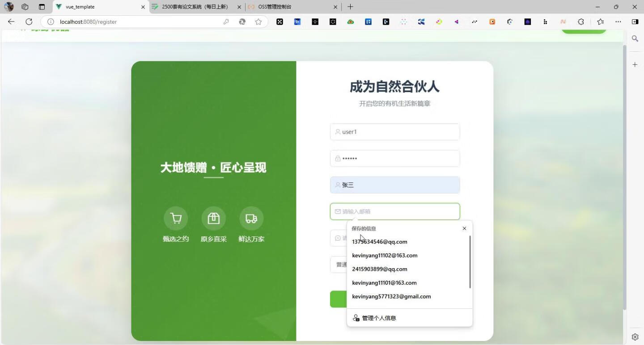Open Workspaces icon next to profile avatar

pos(25,7)
